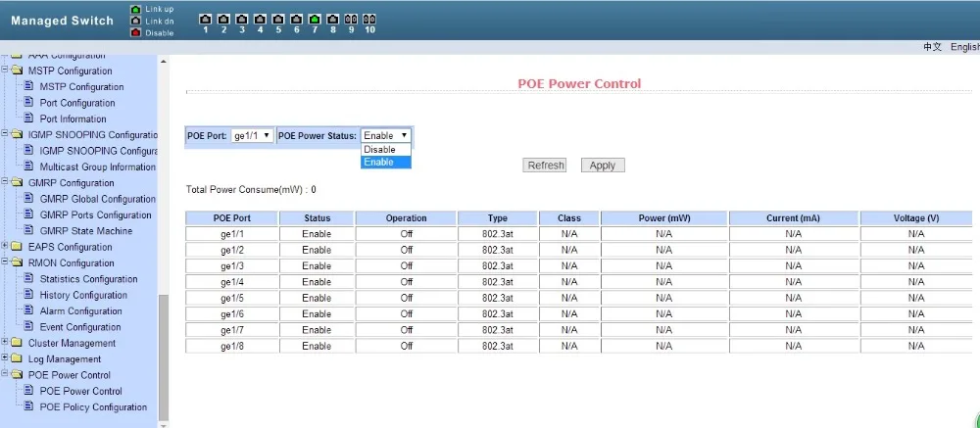The height and width of the screenshot is (428, 980).
Task: Click the POE Power Control folder icon
Action: [17, 375]
